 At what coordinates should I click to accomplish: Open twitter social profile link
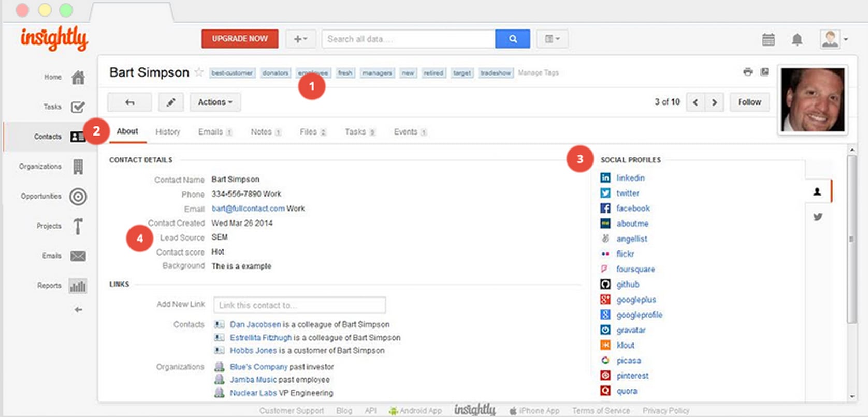coord(628,193)
